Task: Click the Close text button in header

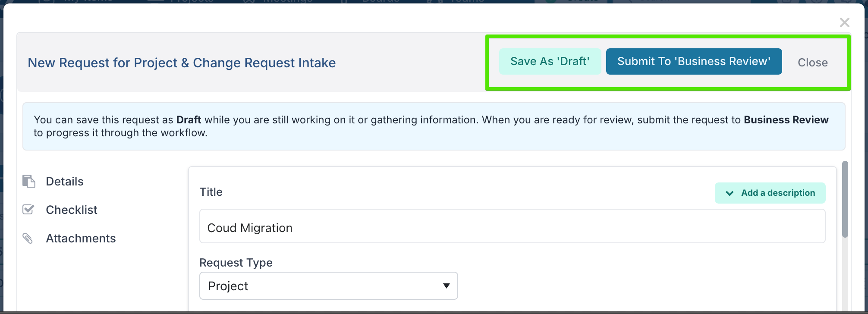Action: point(812,63)
